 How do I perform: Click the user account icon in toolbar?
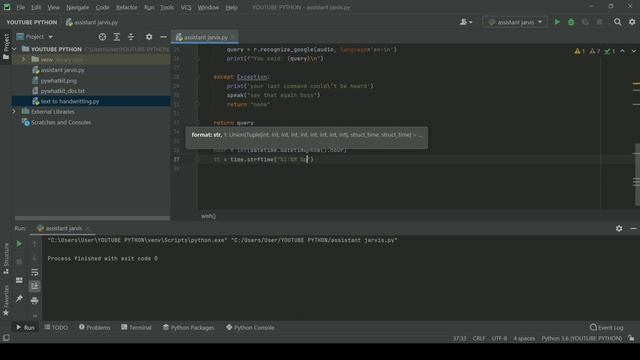(465, 22)
